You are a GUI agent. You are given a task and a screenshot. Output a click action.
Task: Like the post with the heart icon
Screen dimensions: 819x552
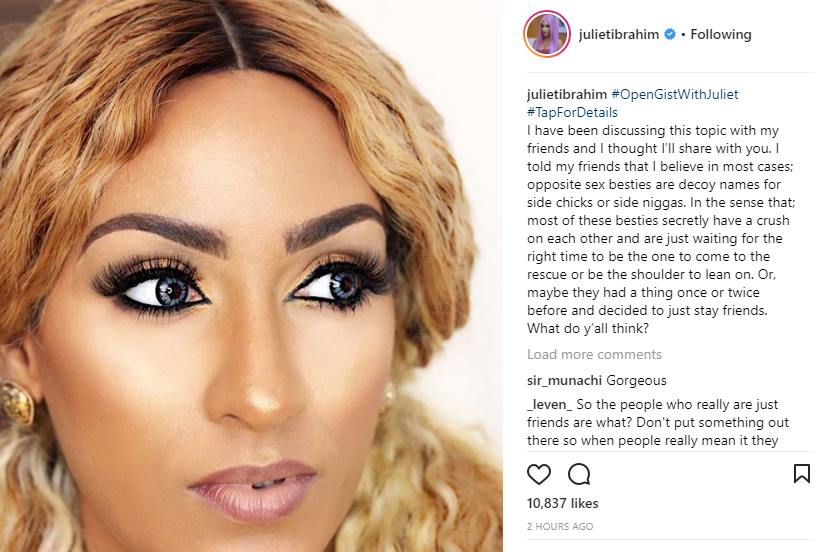click(539, 474)
